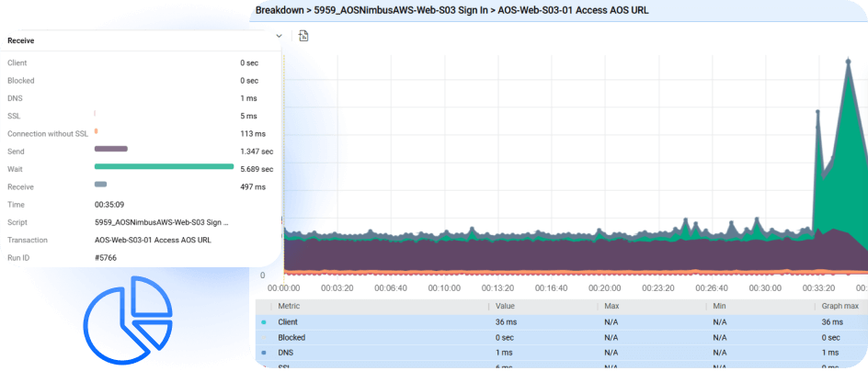Select AOS-Web-S03-01 Access AOS URL breadcrumb

(573, 10)
